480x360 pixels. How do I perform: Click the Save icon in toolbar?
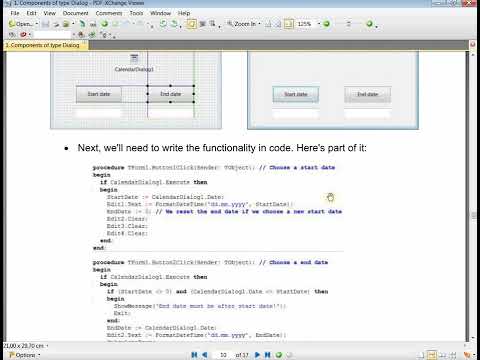pyautogui.click(x=46, y=24)
